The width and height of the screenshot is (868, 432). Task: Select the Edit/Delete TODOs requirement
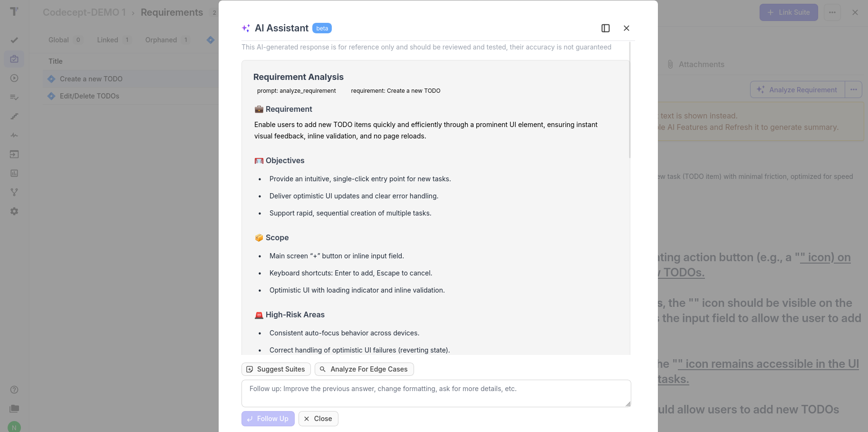point(90,96)
